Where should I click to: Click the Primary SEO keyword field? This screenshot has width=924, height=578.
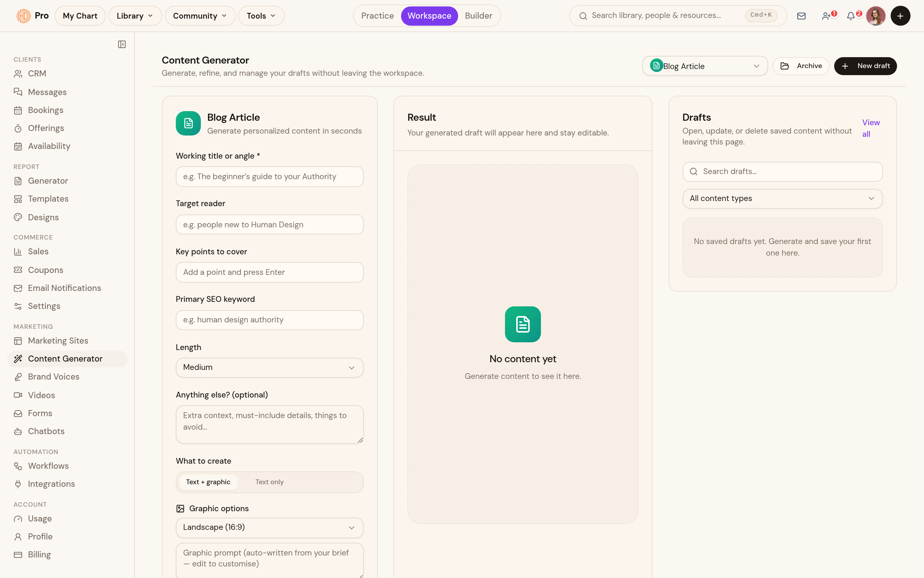pyautogui.click(x=269, y=320)
